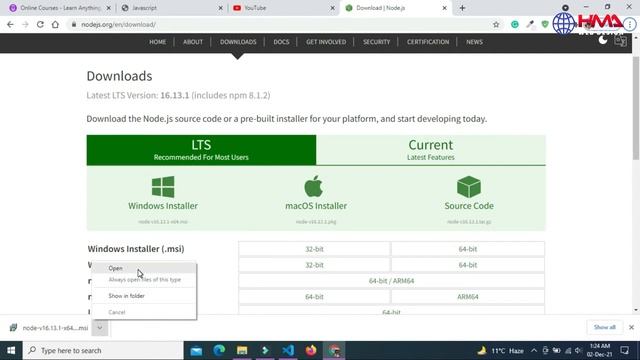Open Firefox from the taskbar

(311, 351)
